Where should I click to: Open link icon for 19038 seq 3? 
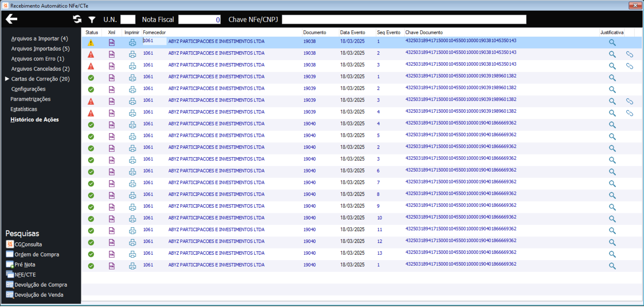[x=630, y=66]
